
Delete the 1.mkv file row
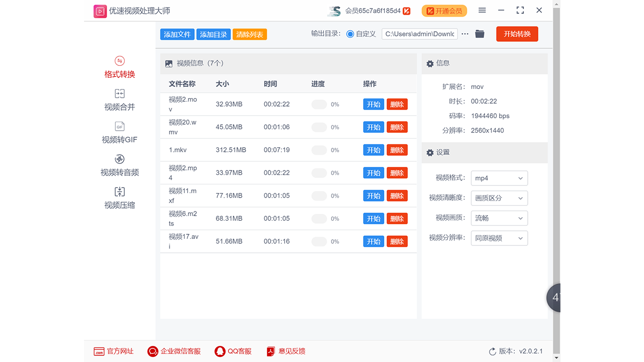[397, 150]
